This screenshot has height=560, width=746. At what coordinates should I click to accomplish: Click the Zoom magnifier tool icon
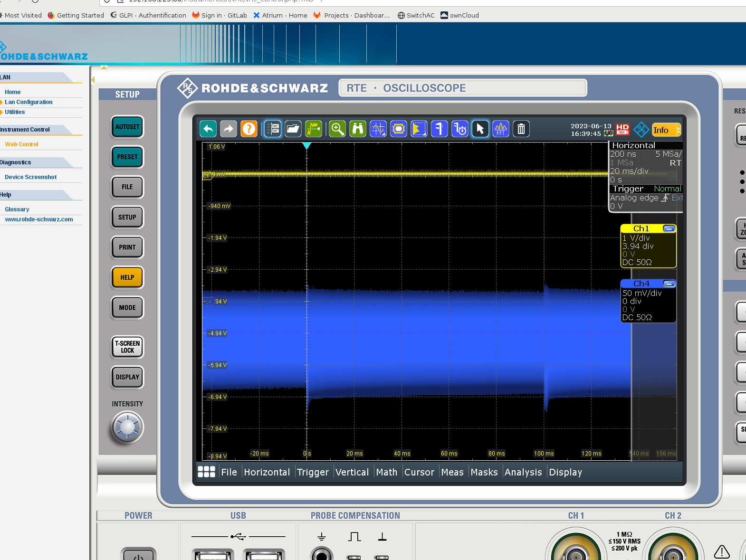pyautogui.click(x=337, y=129)
